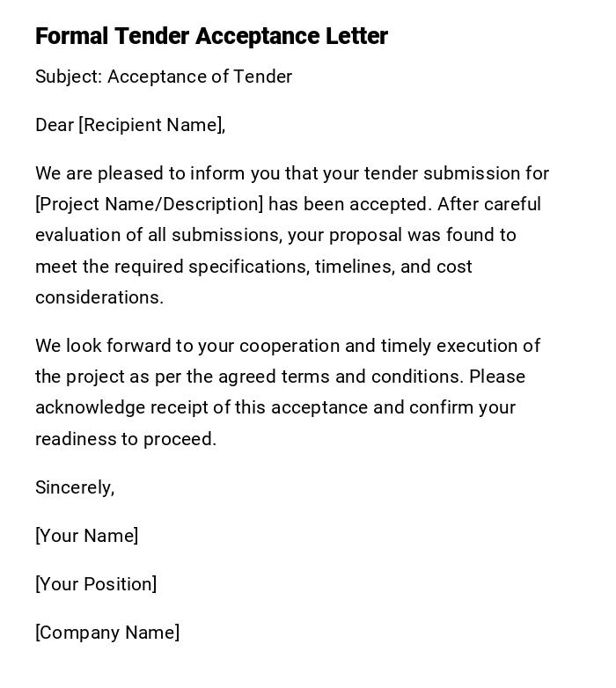Screen dimensions: 616x688
Task: Click the phrase "We look forward to"
Action: (114, 346)
